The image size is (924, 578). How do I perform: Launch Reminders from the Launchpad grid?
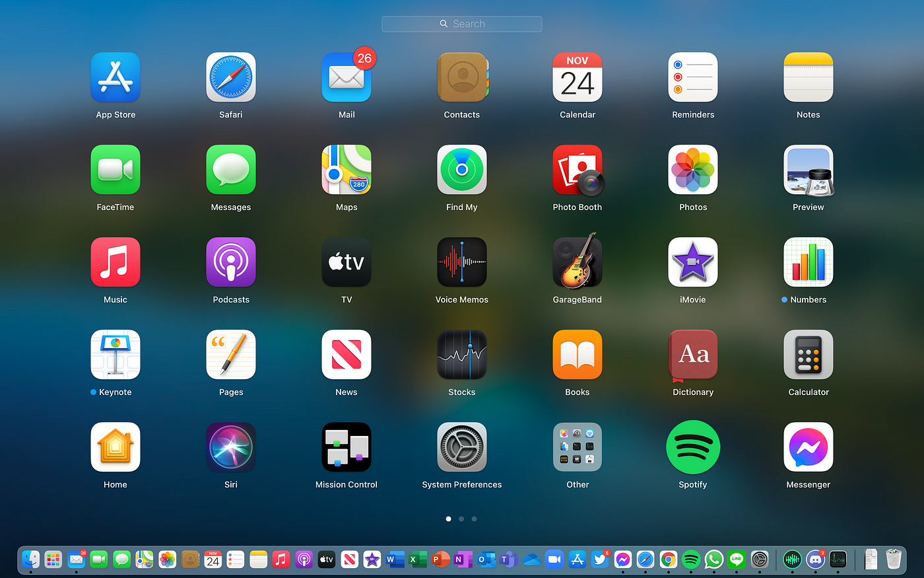click(693, 77)
